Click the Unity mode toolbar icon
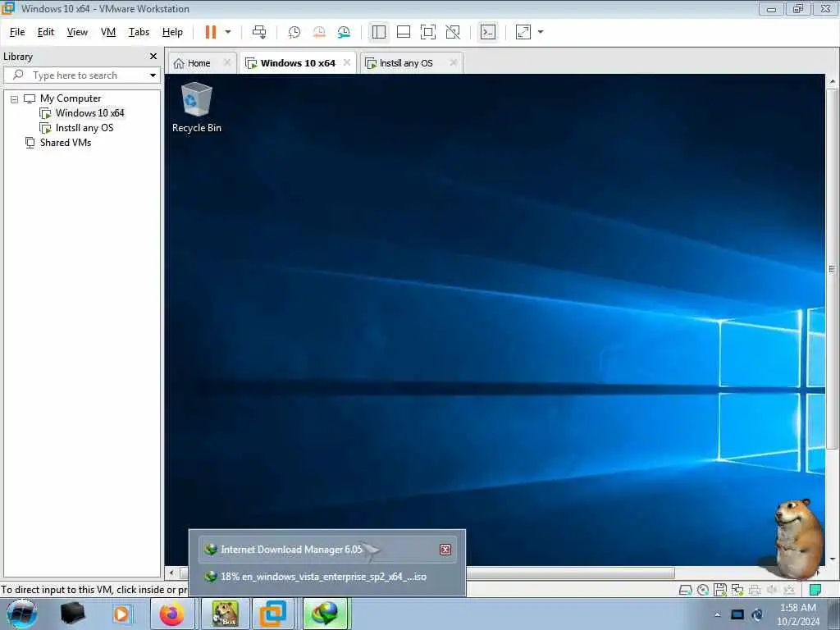Image resolution: width=840 pixels, height=630 pixels. point(453,32)
